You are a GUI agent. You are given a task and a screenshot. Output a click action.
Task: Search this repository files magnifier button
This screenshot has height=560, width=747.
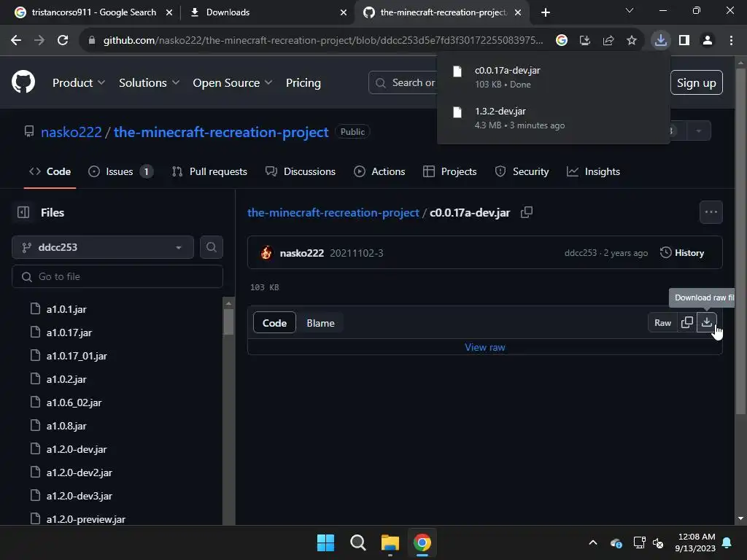[212, 247]
